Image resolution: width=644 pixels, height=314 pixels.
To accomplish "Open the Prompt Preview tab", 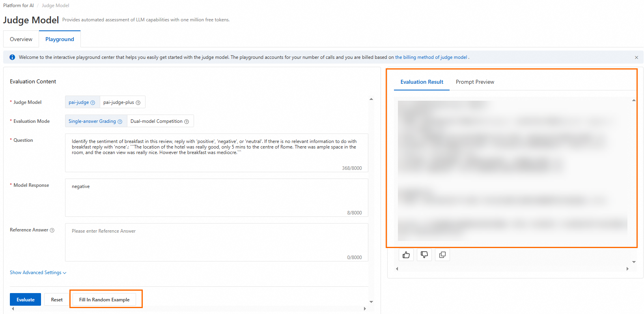I will point(475,82).
